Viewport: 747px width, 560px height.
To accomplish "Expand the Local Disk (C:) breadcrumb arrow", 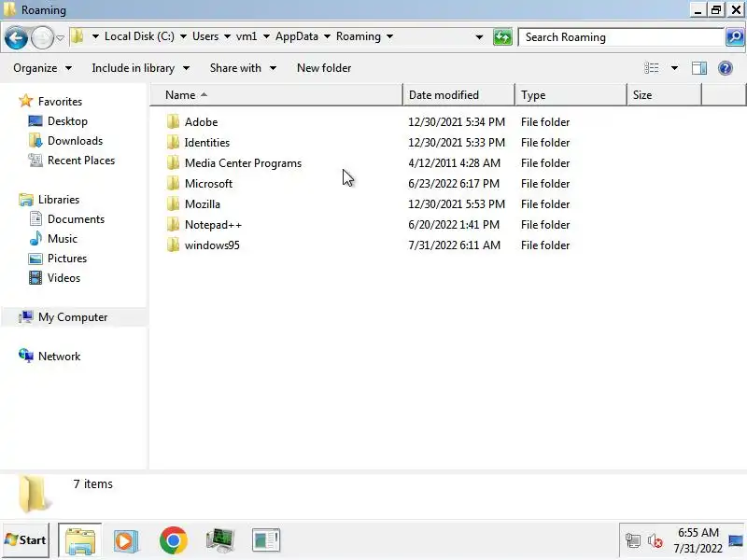I will 183,36.
